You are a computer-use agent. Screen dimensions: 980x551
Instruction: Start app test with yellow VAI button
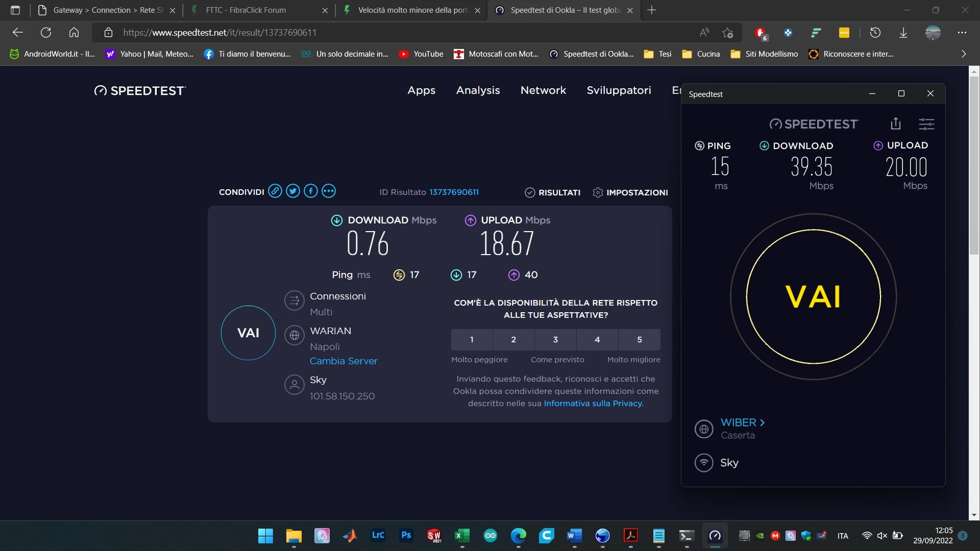tap(814, 296)
